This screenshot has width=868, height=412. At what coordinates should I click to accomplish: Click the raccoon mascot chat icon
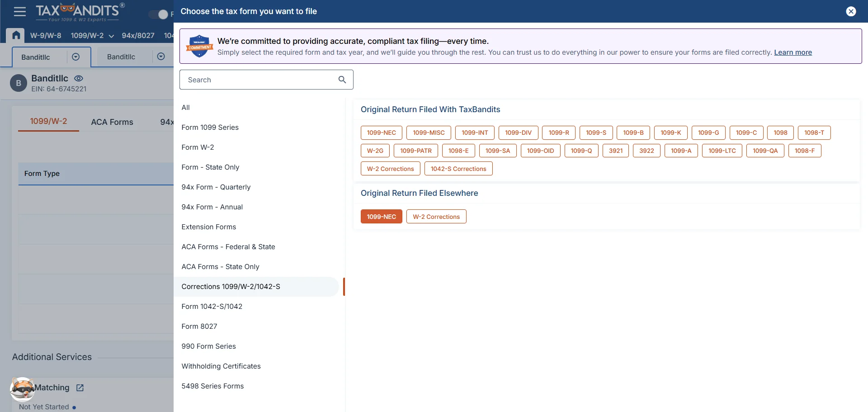22,389
